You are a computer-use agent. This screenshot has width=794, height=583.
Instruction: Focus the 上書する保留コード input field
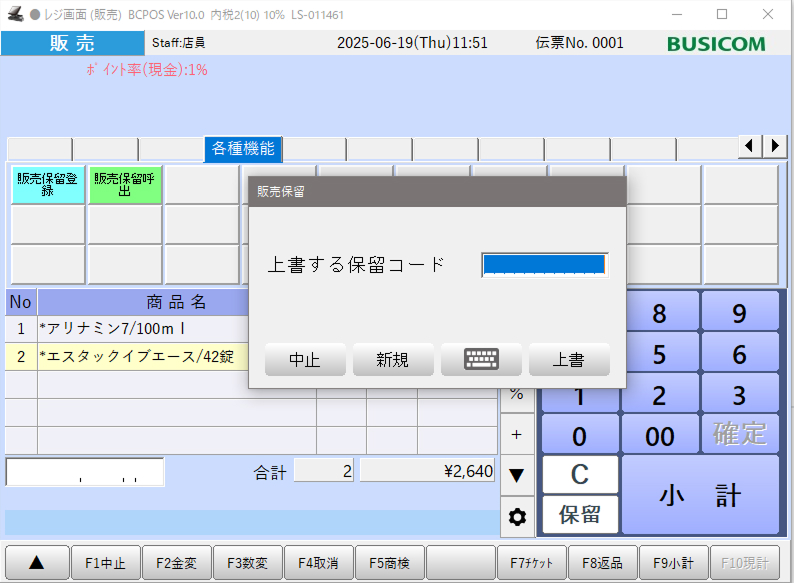click(544, 265)
